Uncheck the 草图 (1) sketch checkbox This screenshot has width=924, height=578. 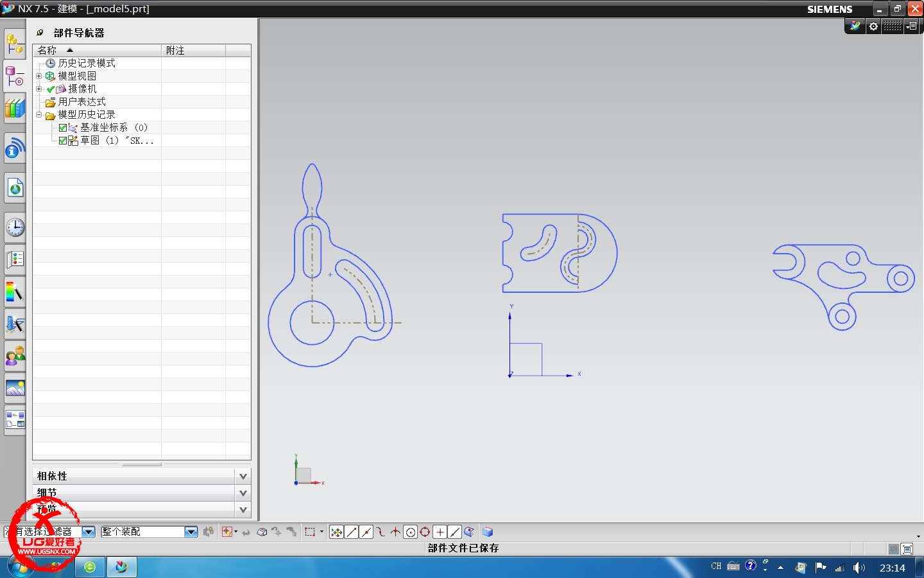point(63,141)
